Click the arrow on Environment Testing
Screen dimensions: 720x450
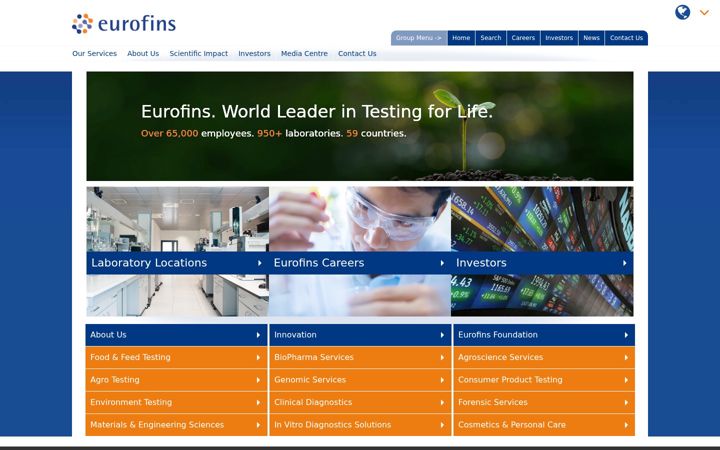click(x=258, y=403)
